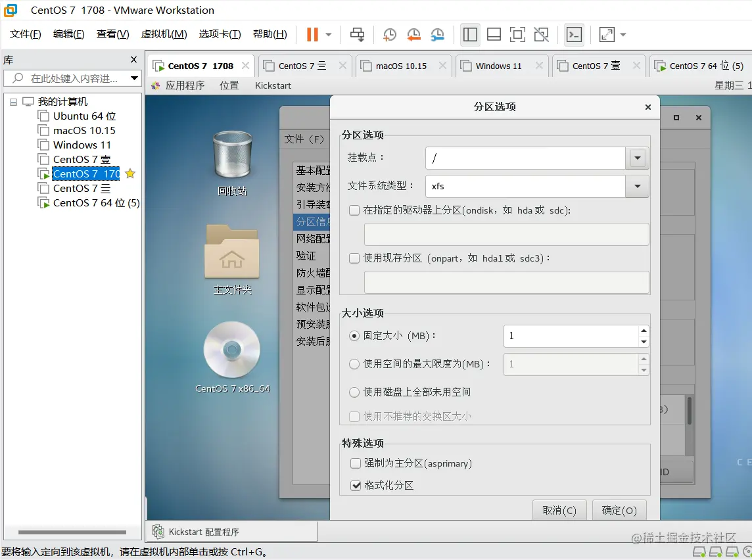752x560 pixels.
Task: Click the onpart partition text field
Action: 506,282
